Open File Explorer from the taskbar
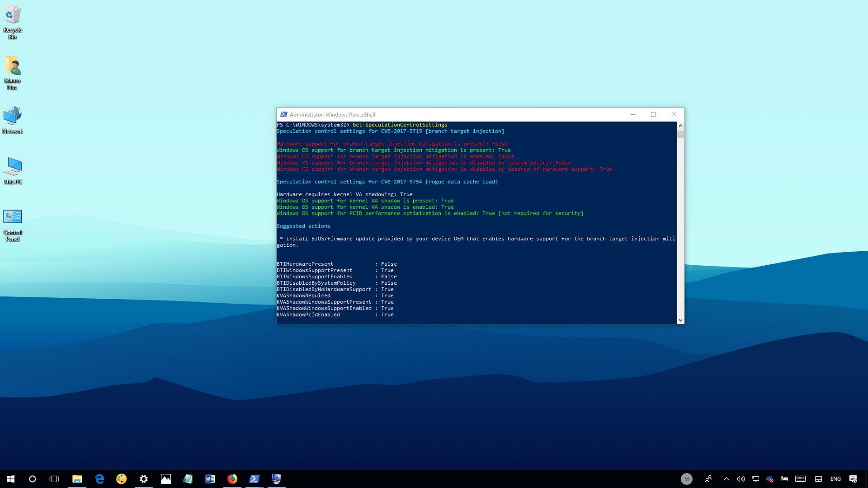The height and width of the screenshot is (488, 868). [77, 479]
